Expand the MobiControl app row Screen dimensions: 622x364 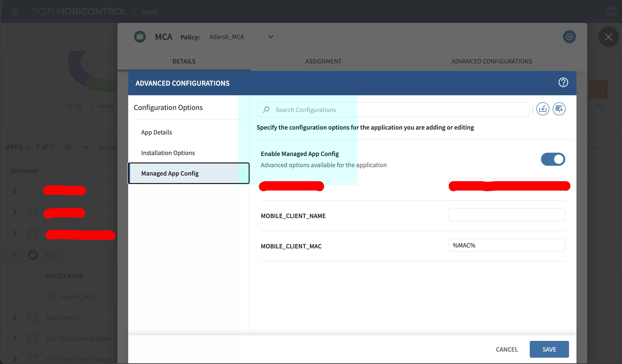(x=15, y=317)
